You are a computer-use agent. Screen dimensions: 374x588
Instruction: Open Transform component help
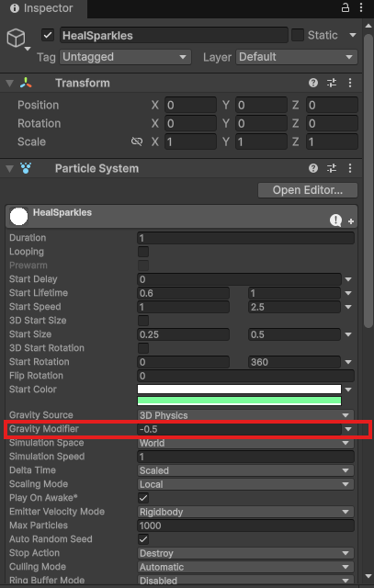pos(313,83)
